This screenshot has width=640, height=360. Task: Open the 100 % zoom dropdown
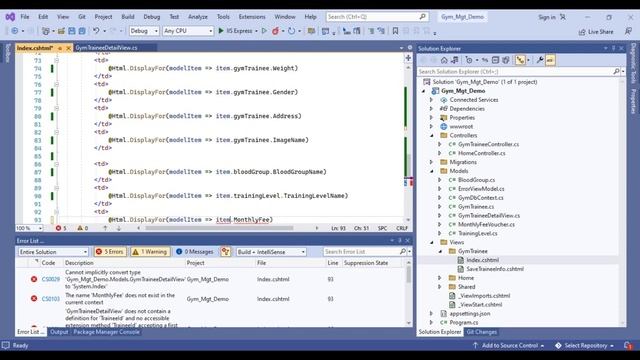29,228
